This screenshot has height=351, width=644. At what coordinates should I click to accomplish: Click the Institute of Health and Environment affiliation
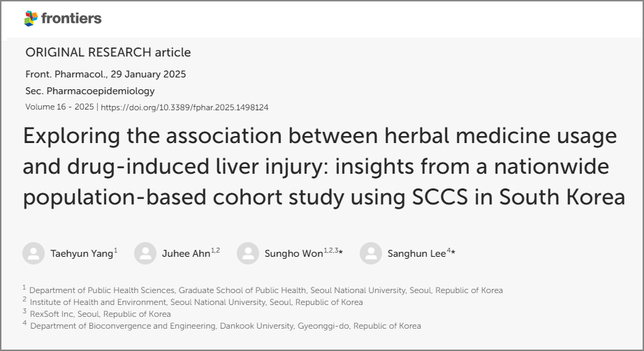pos(196,302)
